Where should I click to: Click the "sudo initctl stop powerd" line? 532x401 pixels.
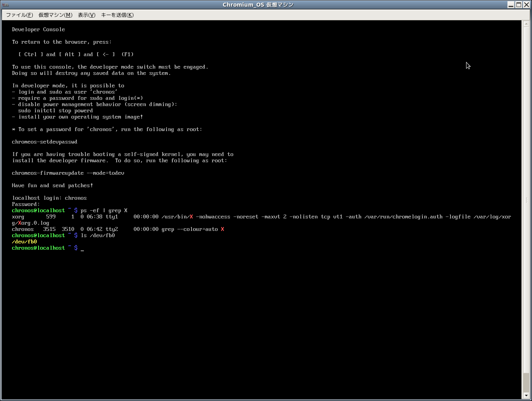pos(56,111)
